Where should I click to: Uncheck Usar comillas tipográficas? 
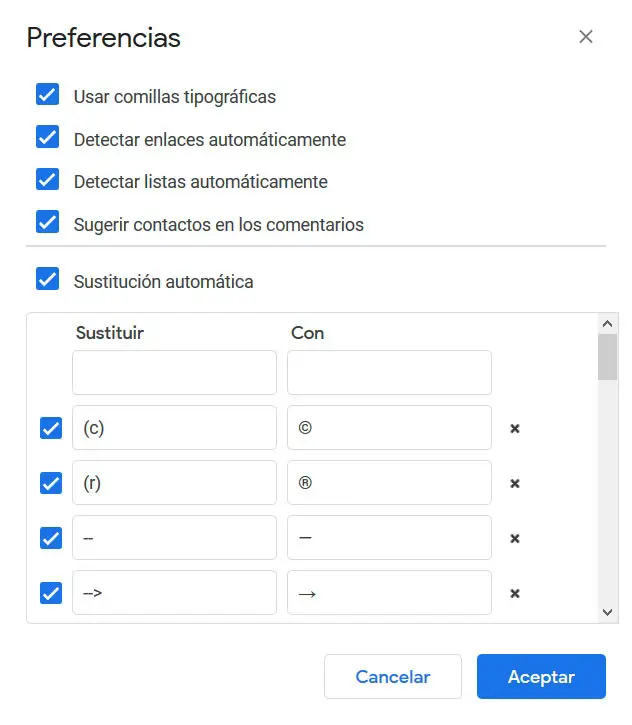(47, 95)
